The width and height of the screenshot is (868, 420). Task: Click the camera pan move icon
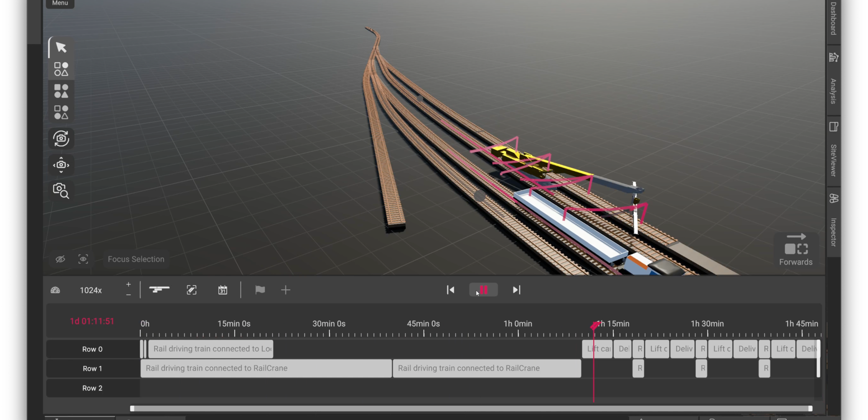click(61, 165)
